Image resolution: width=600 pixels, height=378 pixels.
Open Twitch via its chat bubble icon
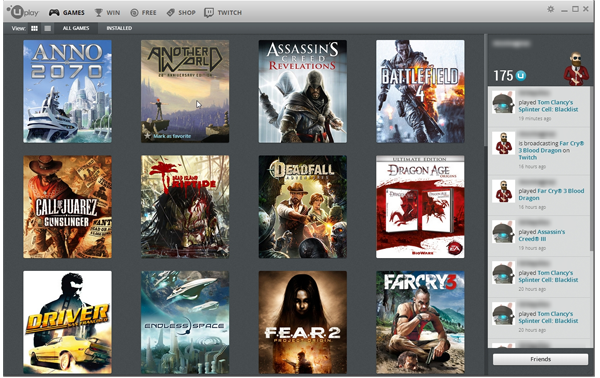coord(209,13)
